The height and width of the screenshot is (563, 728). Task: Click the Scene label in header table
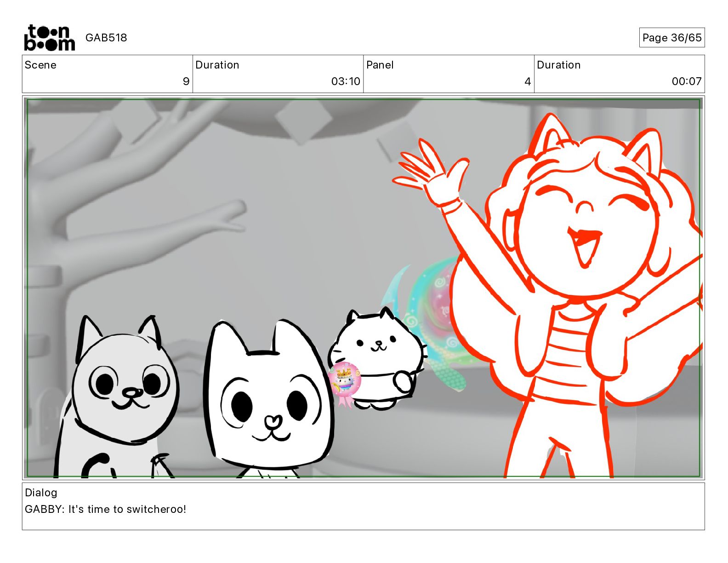40,65
